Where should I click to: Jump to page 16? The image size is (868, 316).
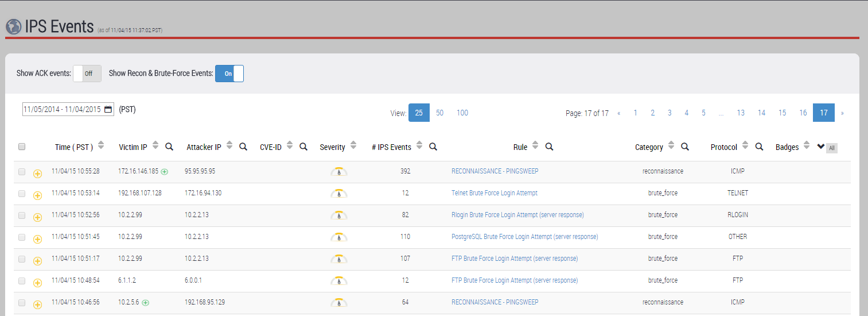click(x=803, y=113)
